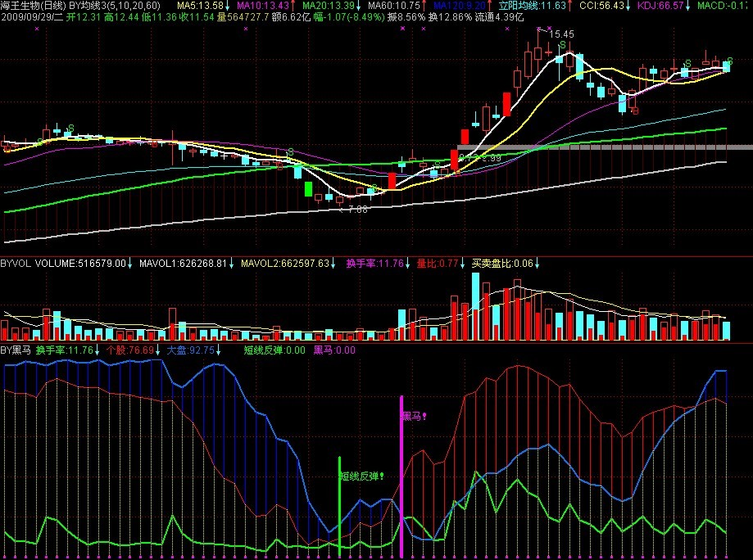Select the pink 黑马! signal marker
This screenshot has height=560, width=753.
[414, 417]
